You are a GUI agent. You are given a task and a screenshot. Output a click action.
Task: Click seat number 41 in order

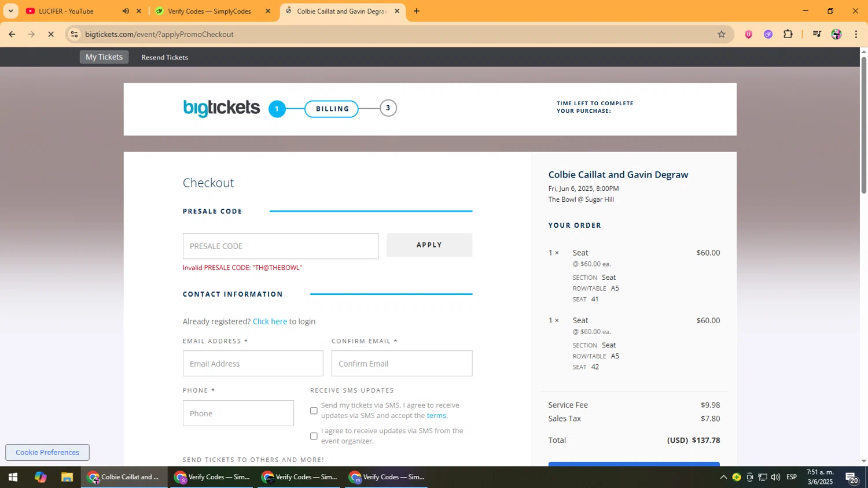coord(595,300)
